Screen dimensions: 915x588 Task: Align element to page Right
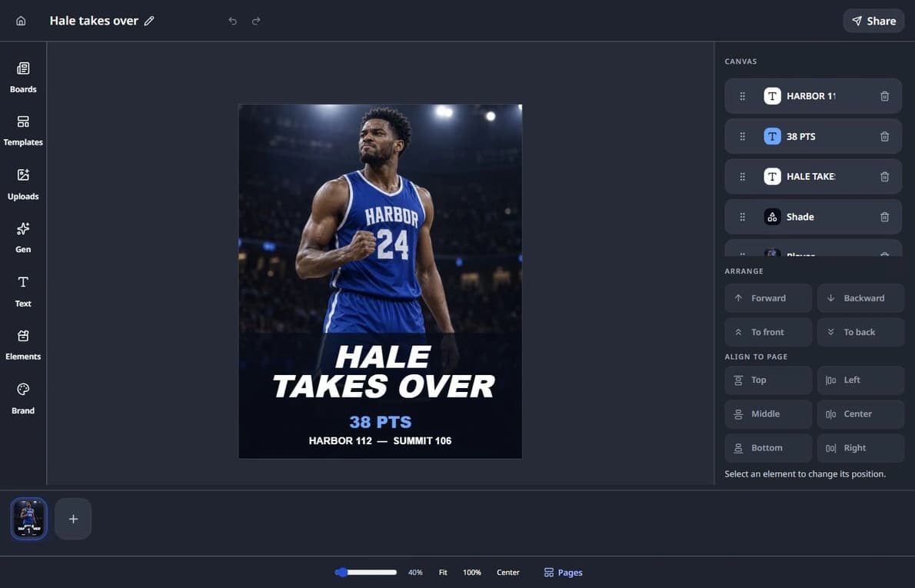pos(860,448)
